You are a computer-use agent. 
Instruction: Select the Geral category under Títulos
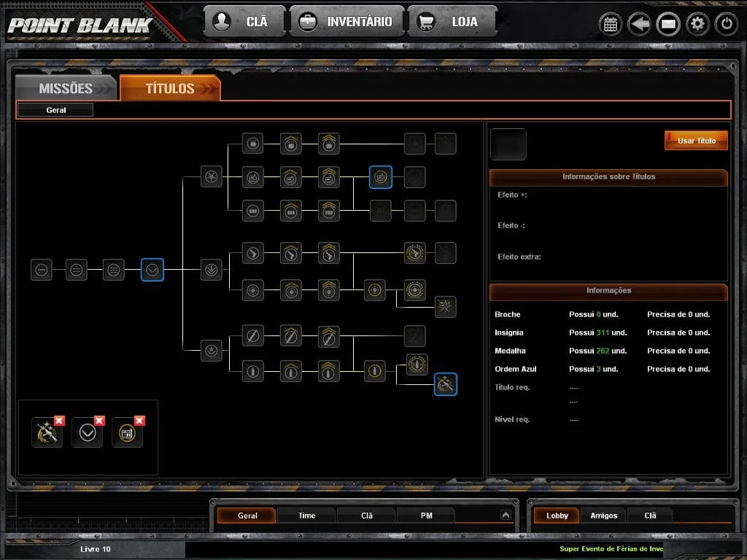click(55, 110)
